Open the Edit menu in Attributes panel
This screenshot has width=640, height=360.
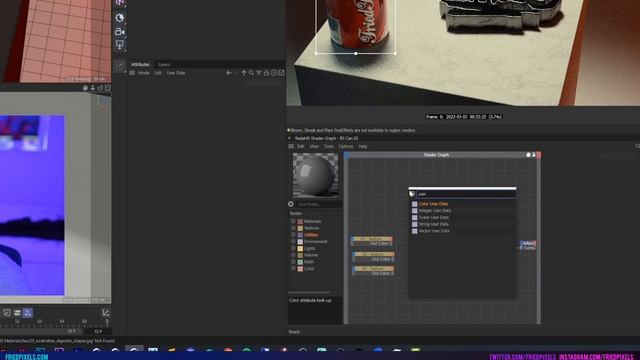(158, 73)
